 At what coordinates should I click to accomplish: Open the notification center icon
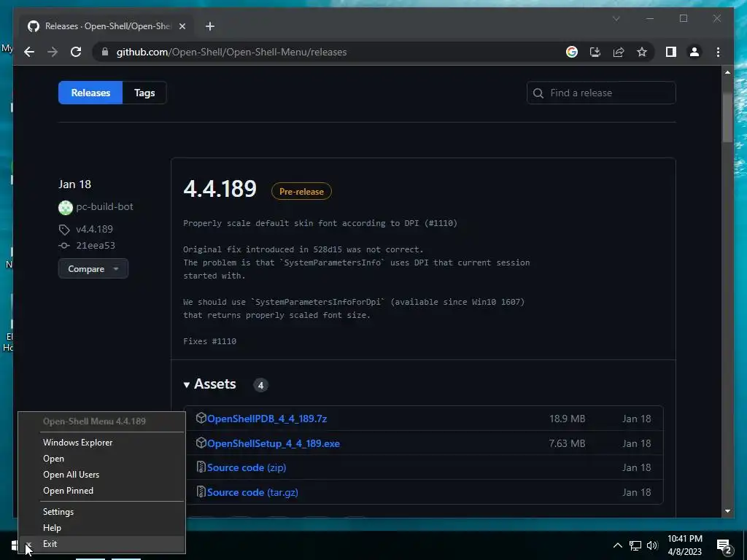pyautogui.click(x=724, y=545)
